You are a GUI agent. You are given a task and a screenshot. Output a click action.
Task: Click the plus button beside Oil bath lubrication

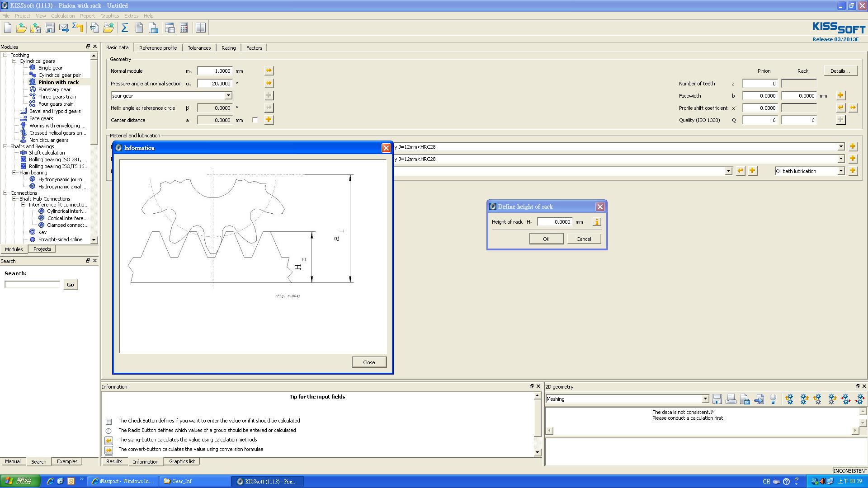tap(853, 171)
